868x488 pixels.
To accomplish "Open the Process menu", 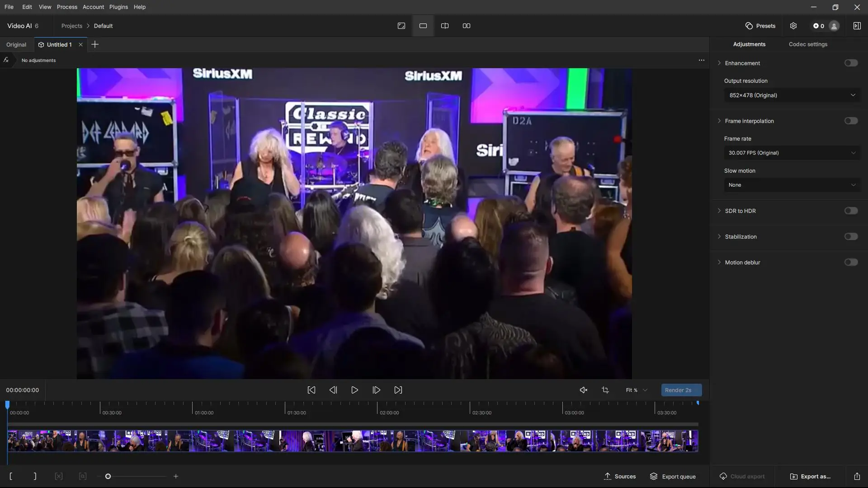I will tap(67, 7).
